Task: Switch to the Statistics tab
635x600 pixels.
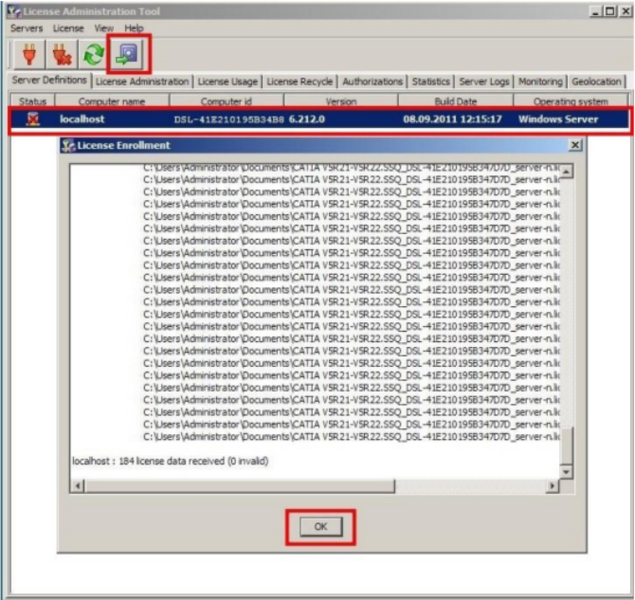Action: click(431, 81)
